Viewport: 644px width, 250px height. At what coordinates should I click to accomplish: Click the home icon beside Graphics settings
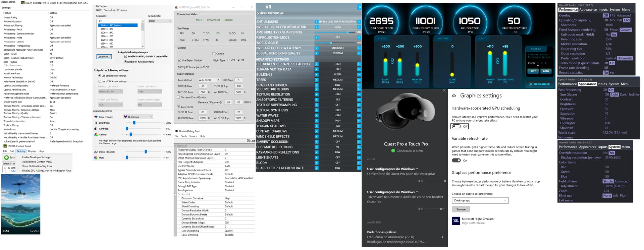coord(454,96)
